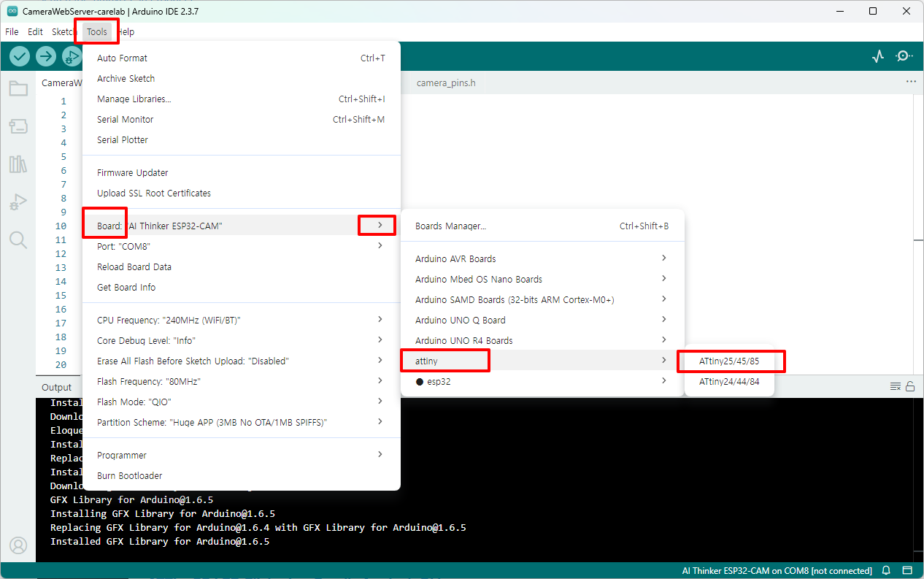Viewport: 924px width, 579px height.
Task: Expand the Arduino AVR Boards submenu
Action: click(542, 258)
